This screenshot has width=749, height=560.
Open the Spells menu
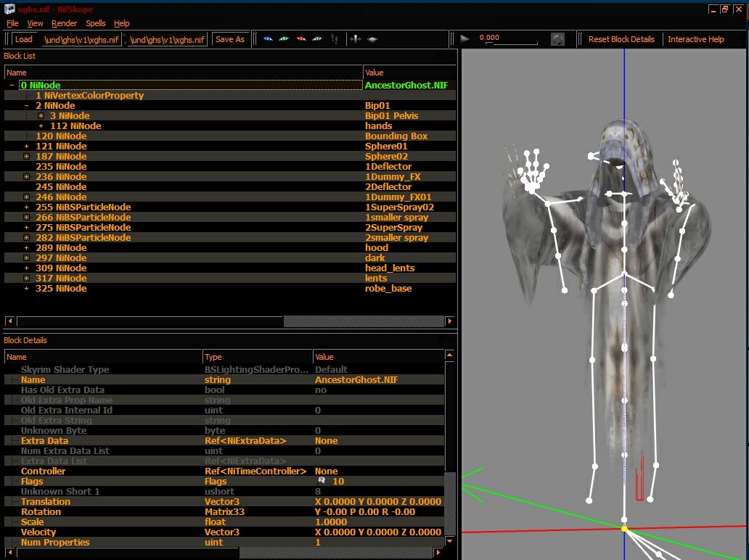tap(96, 23)
